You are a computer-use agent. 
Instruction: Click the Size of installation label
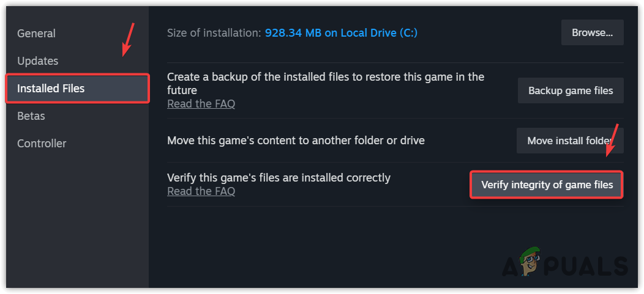pos(213,33)
